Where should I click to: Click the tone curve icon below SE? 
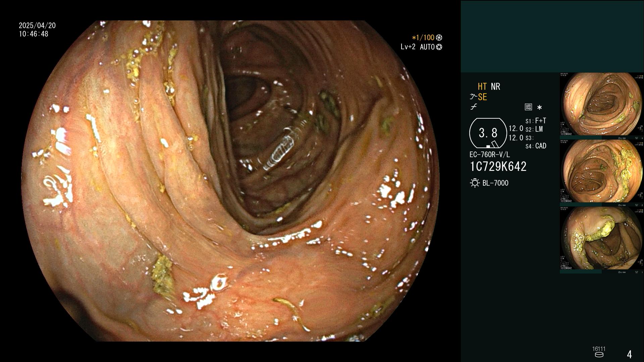click(474, 107)
